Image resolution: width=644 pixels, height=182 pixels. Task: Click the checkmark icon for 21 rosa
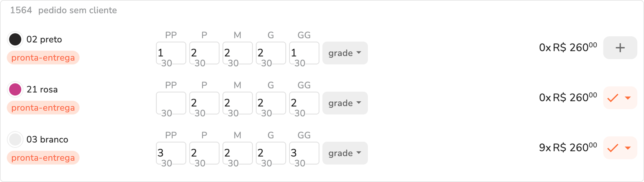coord(613,98)
